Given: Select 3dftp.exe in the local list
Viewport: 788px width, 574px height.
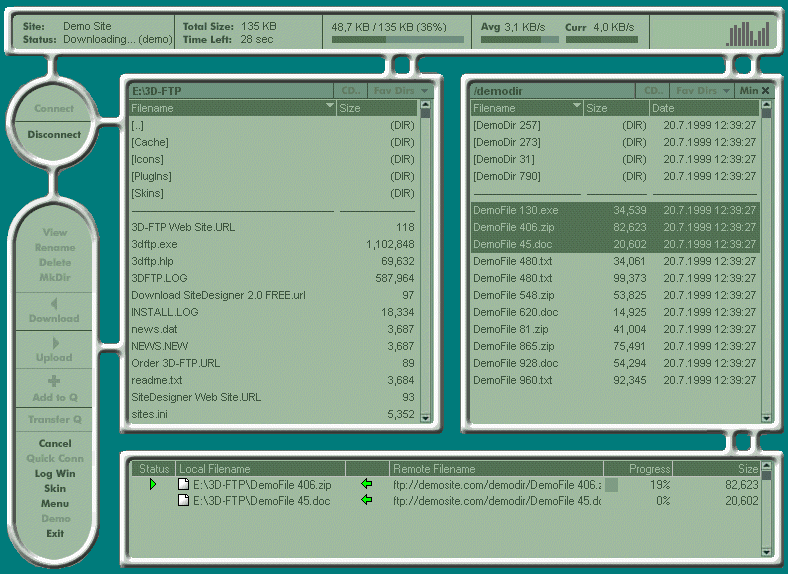Looking at the screenshot, I should [272, 244].
